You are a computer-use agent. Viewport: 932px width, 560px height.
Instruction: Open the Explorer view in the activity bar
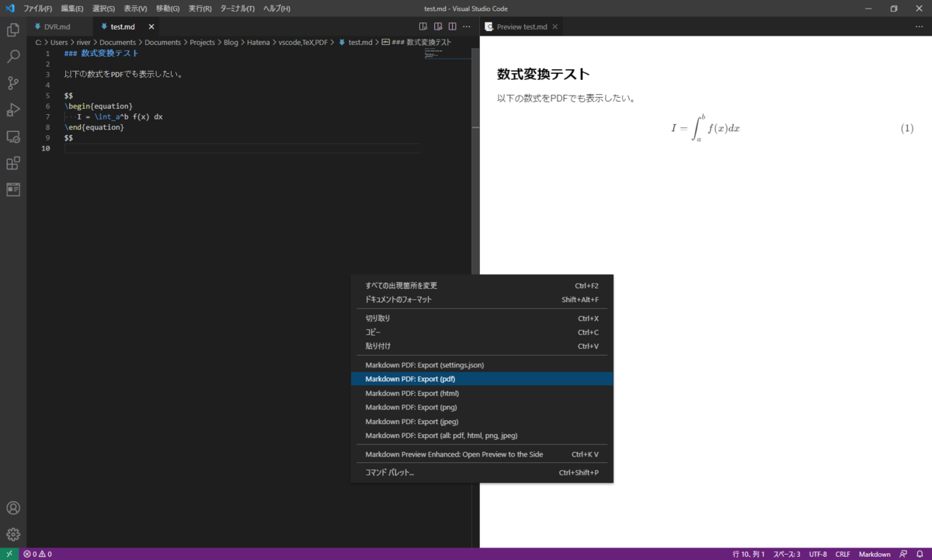click(12, 29)
